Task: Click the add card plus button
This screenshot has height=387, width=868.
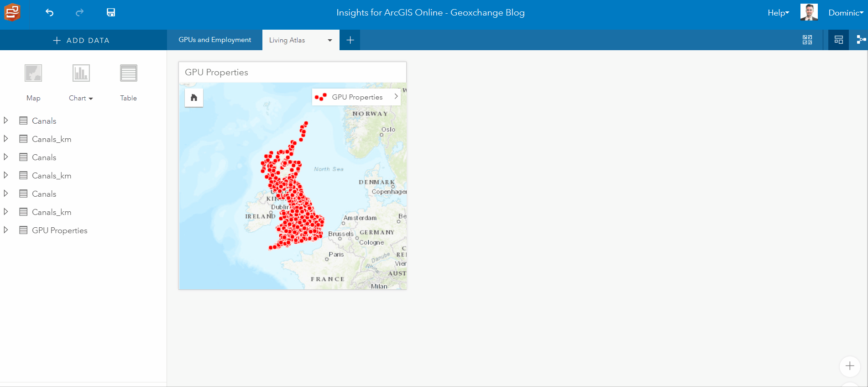Action: [x=850, y=366]
